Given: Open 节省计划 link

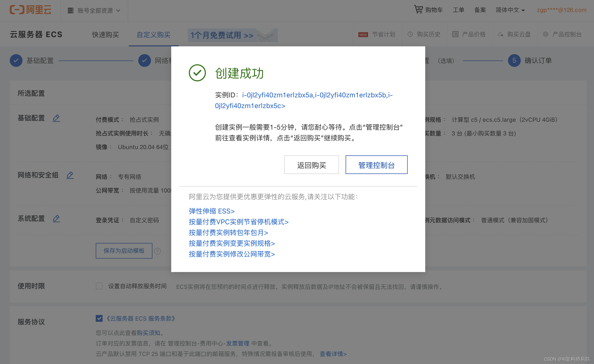Looking at the screenshot, I should click(x=383, y=34).
